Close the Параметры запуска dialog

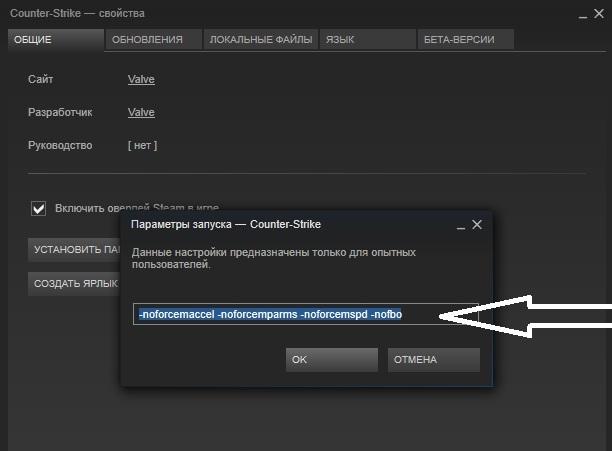(477, 225)
